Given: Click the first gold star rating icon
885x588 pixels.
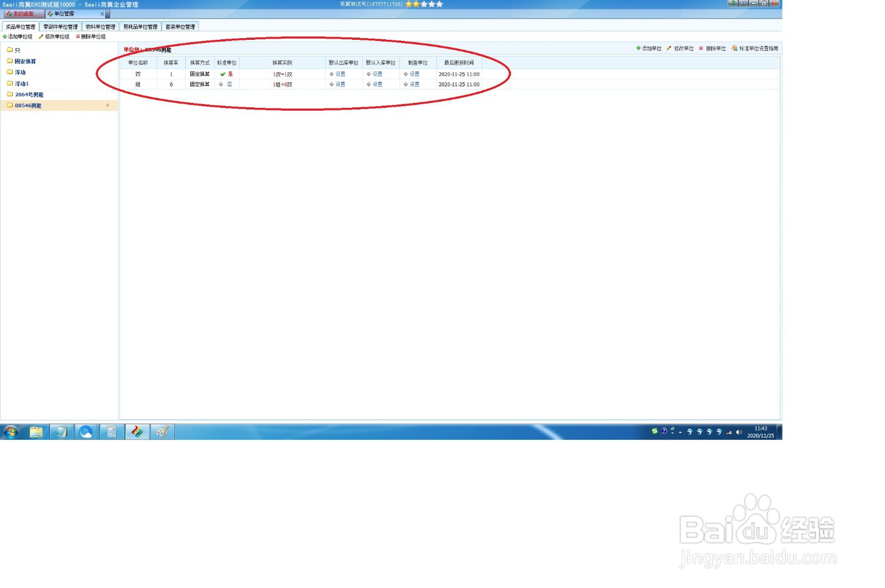Looking at the screenshot, I should pyautogui.click(x=409, y=4).
